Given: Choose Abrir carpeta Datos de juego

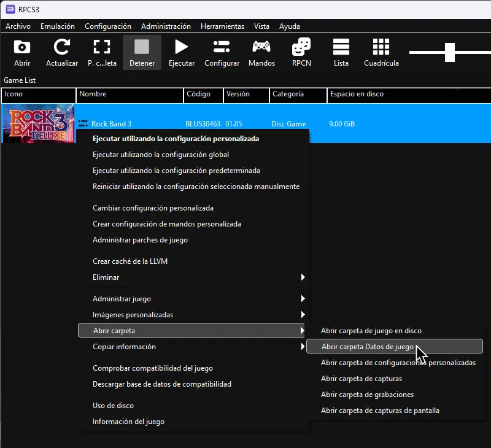Looking at the screenshot, I should click(x=395, y=346).
